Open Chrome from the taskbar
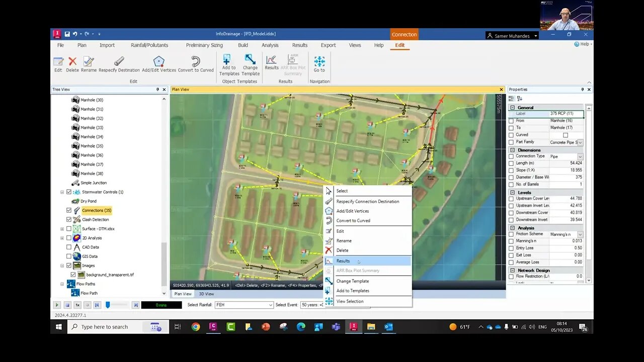This screenshot has height=362, width=644. click(195, 327)
